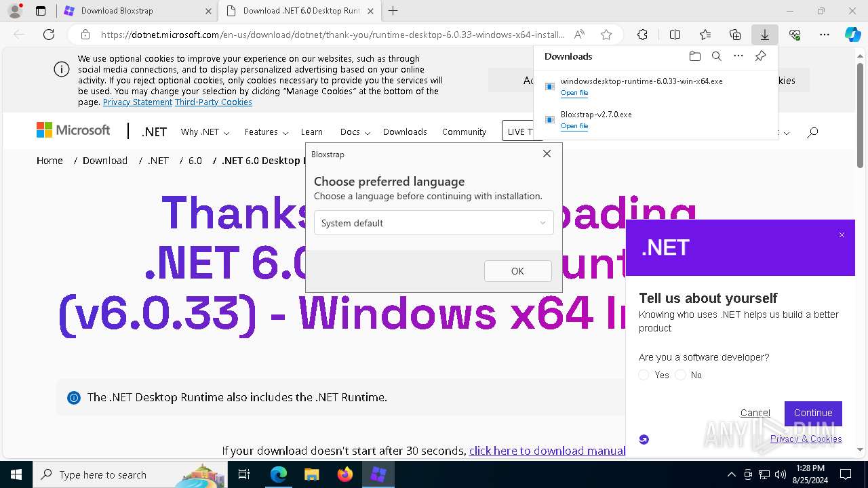This screenshot has width=868, height=488.
Task: Open the Copilot sidebar icon
Action: pos(852,35)
